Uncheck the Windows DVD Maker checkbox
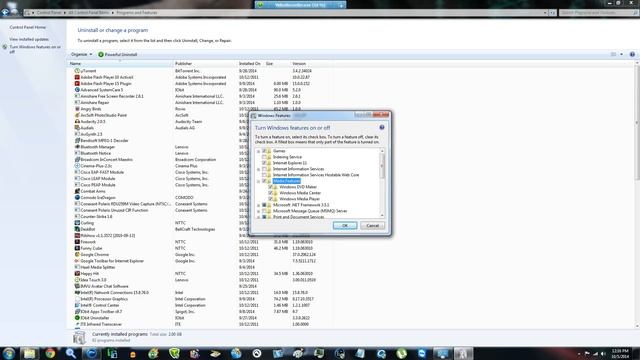This screenshot has width=640, height=360. click(270, 187)
